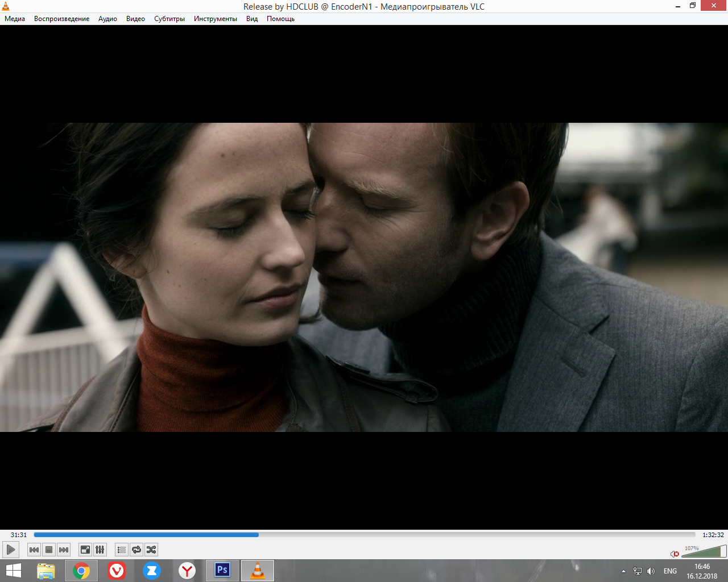Image resolution: width=728 pixels, height=582 pixels.
Task: Show hidden system tray icons
Action: click(624, 571)
